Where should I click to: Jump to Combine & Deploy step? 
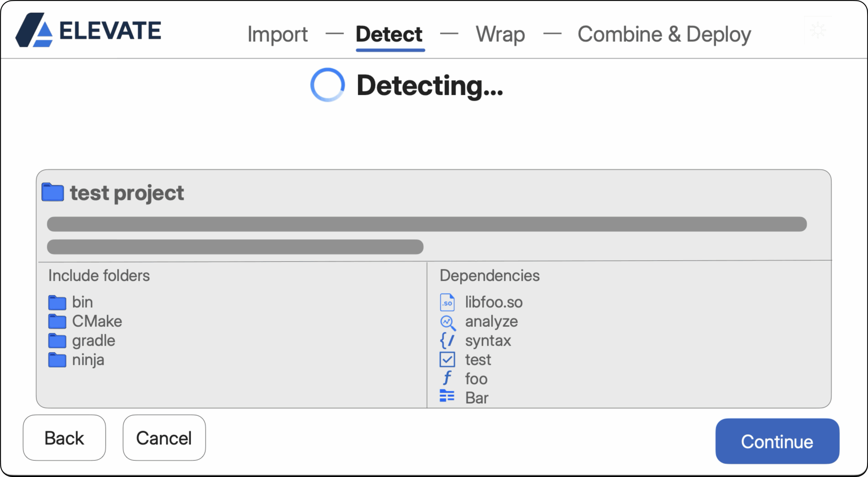tap(664, 35)
